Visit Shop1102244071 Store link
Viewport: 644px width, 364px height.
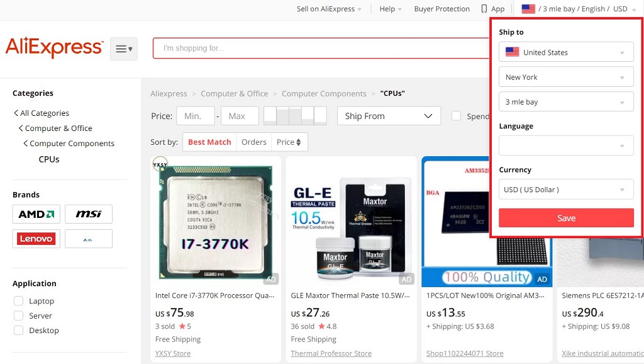465,353
